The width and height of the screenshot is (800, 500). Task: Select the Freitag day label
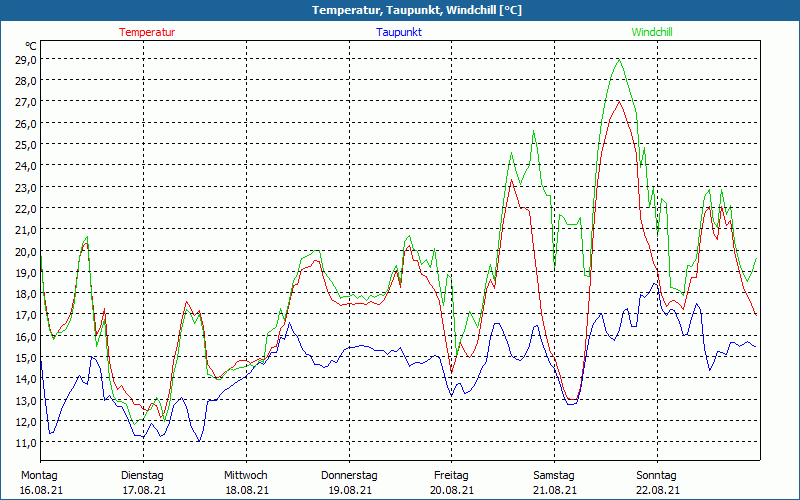[x=451, y=475]
